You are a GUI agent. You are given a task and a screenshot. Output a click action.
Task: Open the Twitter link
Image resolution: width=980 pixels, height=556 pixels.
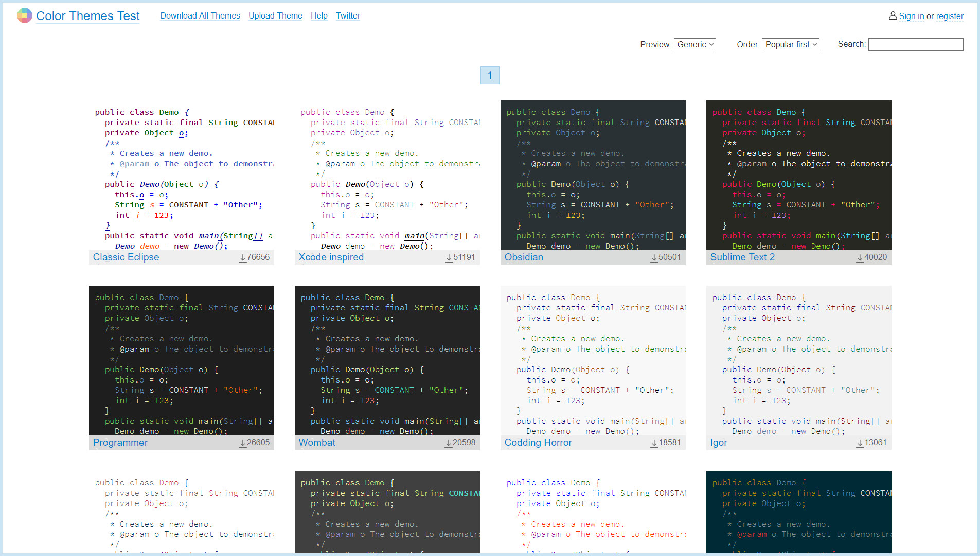348,15
